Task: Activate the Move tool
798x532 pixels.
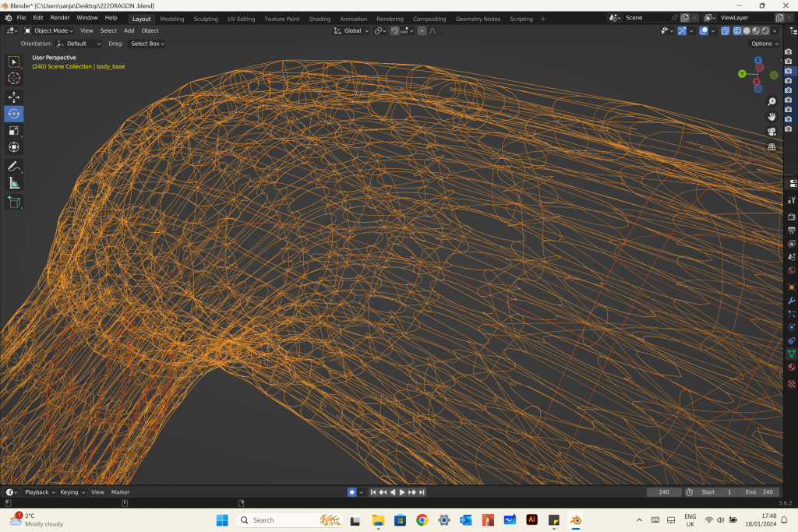Action: (x=14, y=97)
